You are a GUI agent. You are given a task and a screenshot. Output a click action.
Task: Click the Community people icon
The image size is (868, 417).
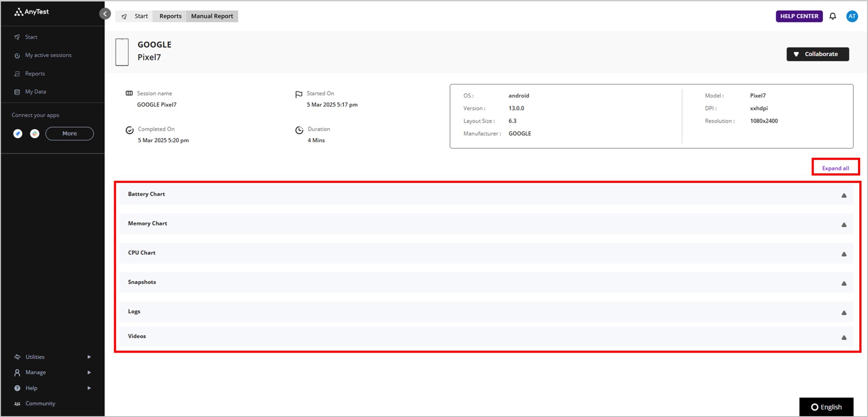pos(17,404)
